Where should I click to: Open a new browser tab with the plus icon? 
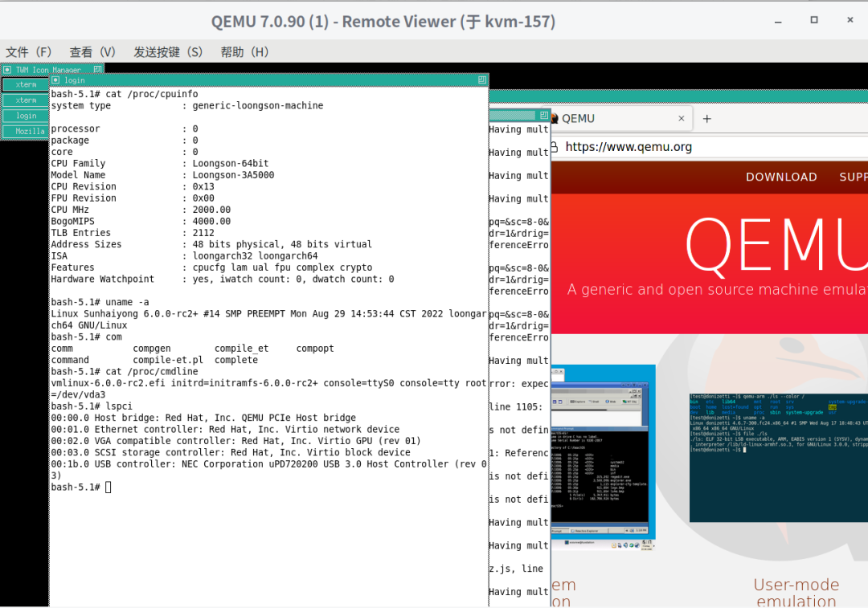(x=707, y=118)
